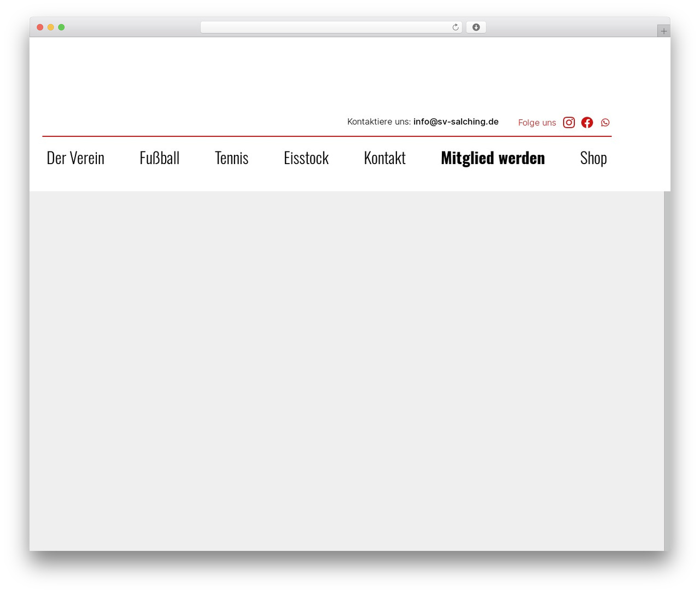Go to the Tennis section
This screenshot has height=593, width=700.
(x=231, y=158)
